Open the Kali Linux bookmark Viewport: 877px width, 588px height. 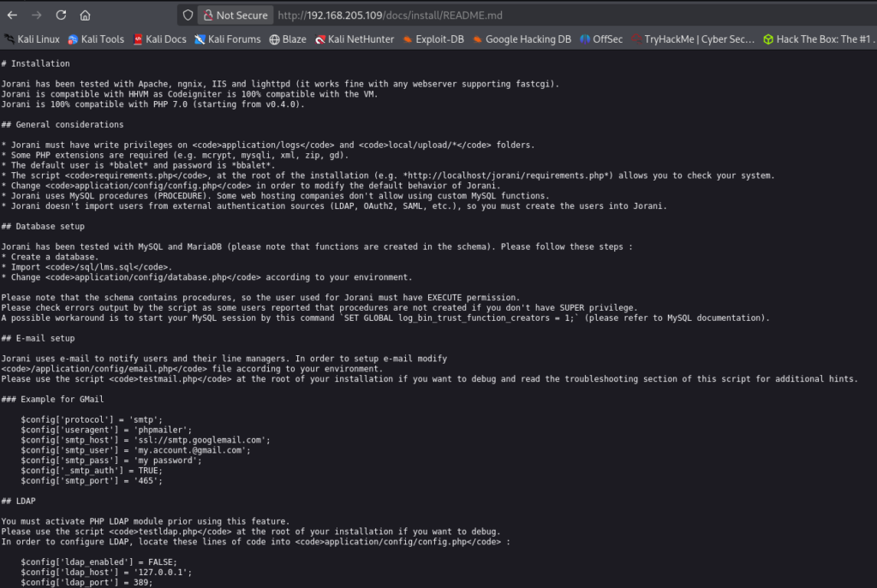pos(33,39)
